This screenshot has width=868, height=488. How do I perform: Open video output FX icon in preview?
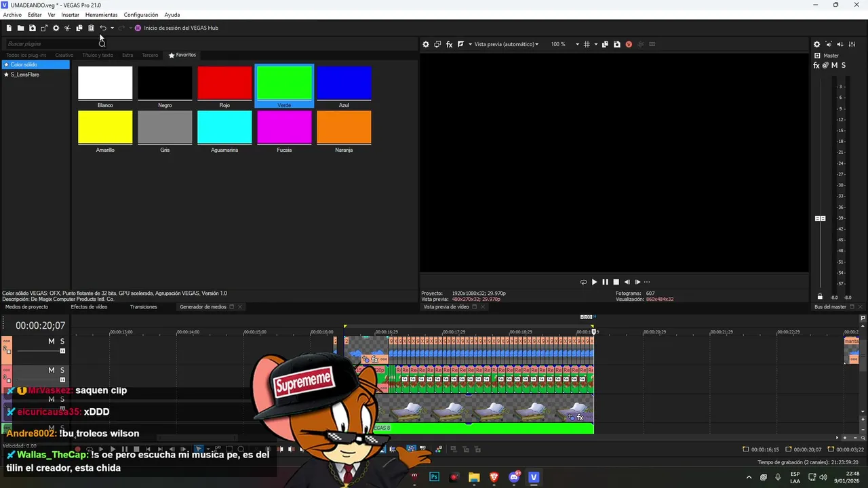[449, 44]
